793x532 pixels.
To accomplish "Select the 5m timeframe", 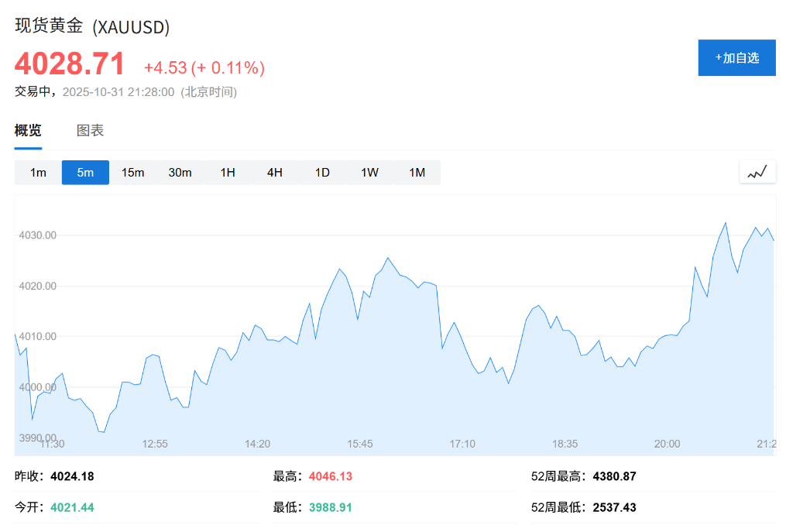I will [x=85, y=172].
